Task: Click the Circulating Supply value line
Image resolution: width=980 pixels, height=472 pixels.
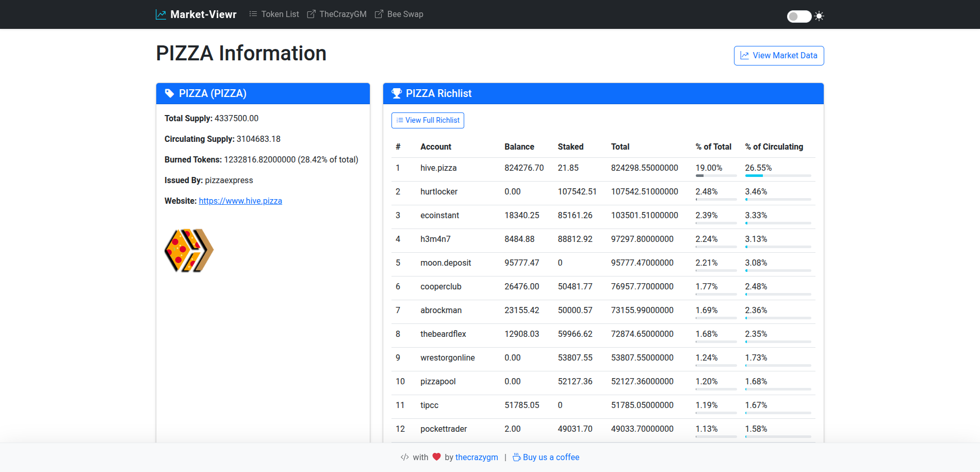Action: (222, 139)
